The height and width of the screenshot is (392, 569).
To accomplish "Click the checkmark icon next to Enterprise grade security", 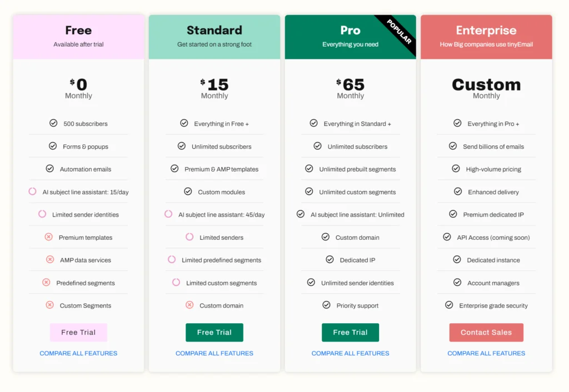I will [x=449, y=305].
